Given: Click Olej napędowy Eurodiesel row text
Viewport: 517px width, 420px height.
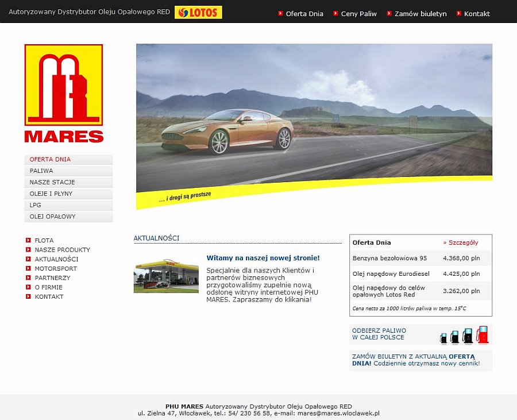Looking at the screenshot, I should (x=391, y=273).
